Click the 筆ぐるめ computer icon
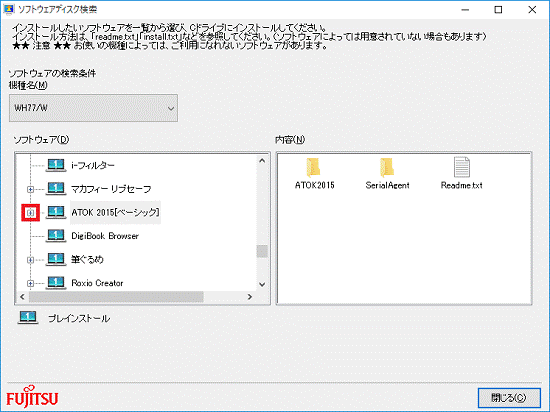550x412 pixels. tap(56, 259)
